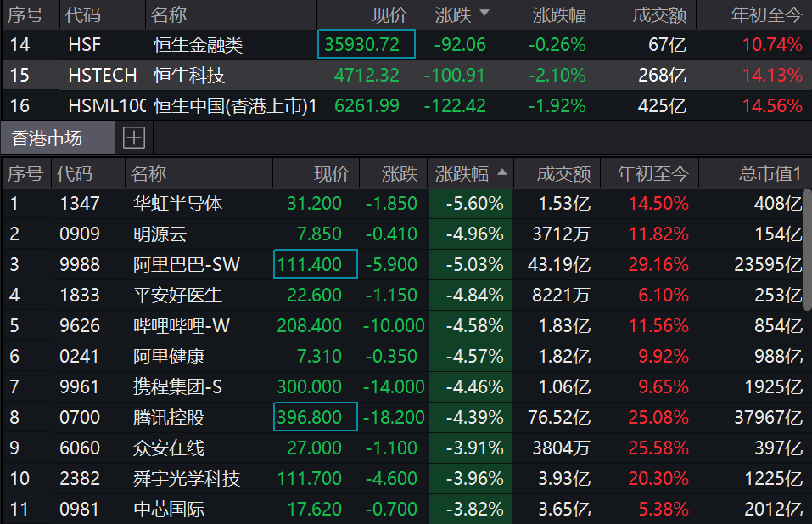The image size is (812, 524).
Task: Click lower table 名称 column header
Action: tap(148, 173)
